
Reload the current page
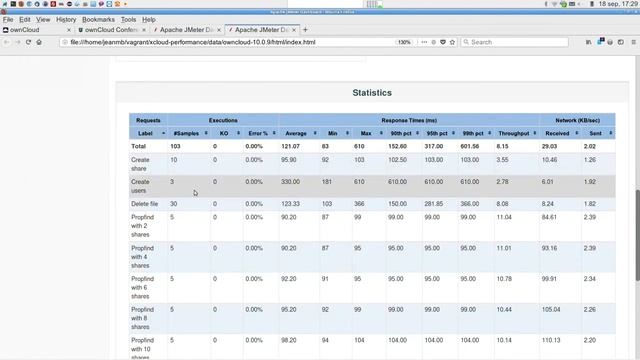point(28,42)
